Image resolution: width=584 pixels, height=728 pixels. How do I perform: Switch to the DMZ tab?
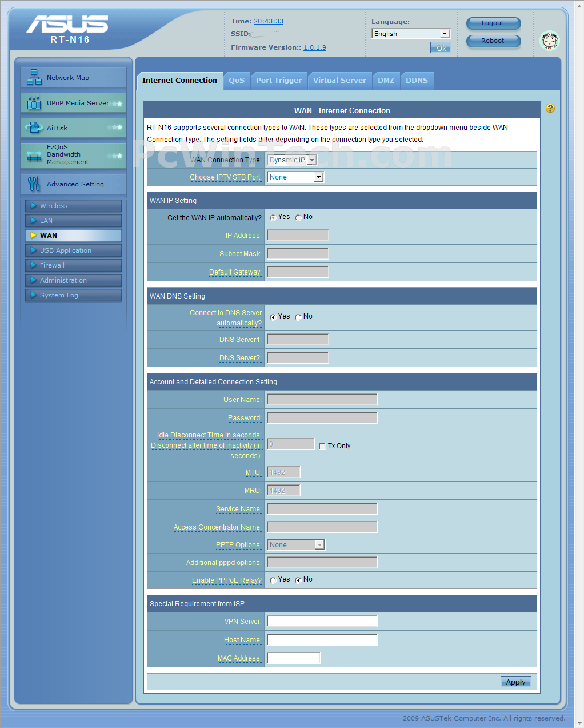386,81
